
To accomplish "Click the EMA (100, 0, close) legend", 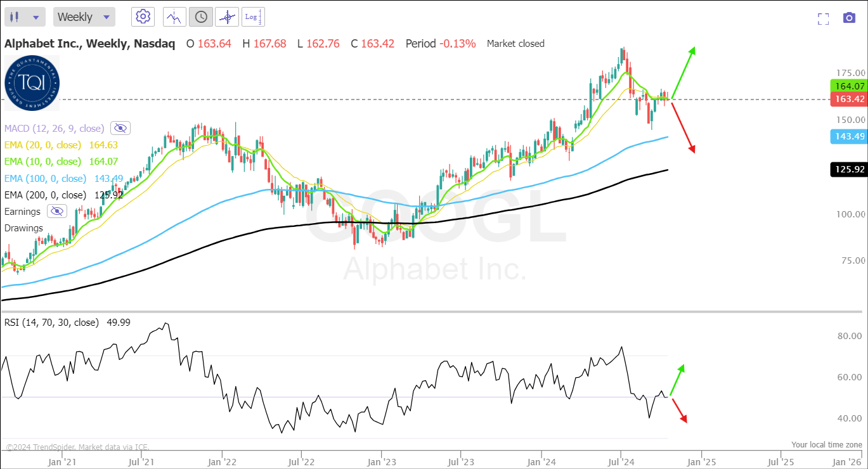I will (45, 178).
